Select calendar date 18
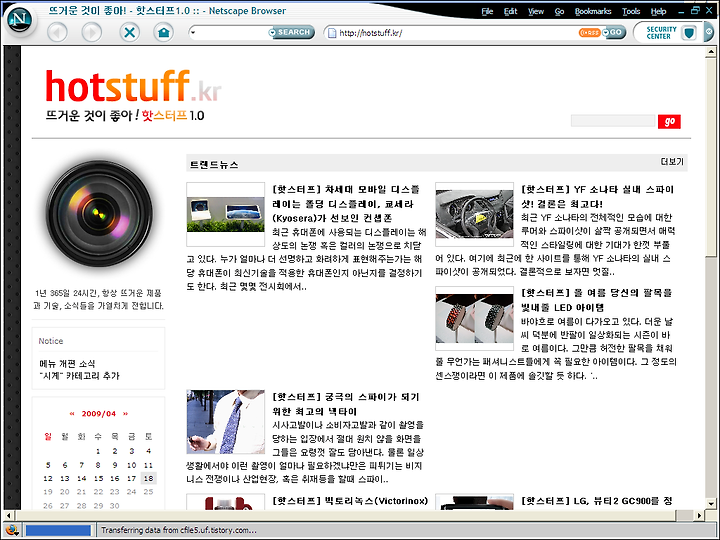 point(148,478)
